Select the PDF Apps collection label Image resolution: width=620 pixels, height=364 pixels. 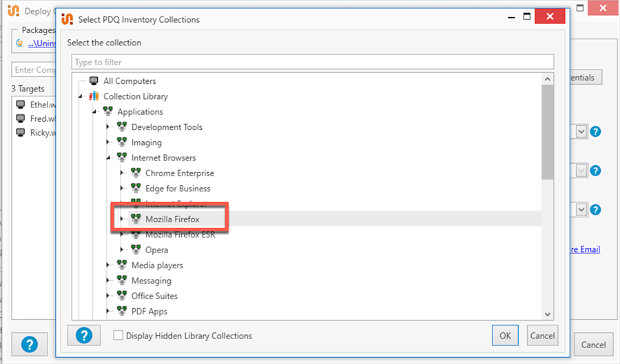tap(149, 312)
